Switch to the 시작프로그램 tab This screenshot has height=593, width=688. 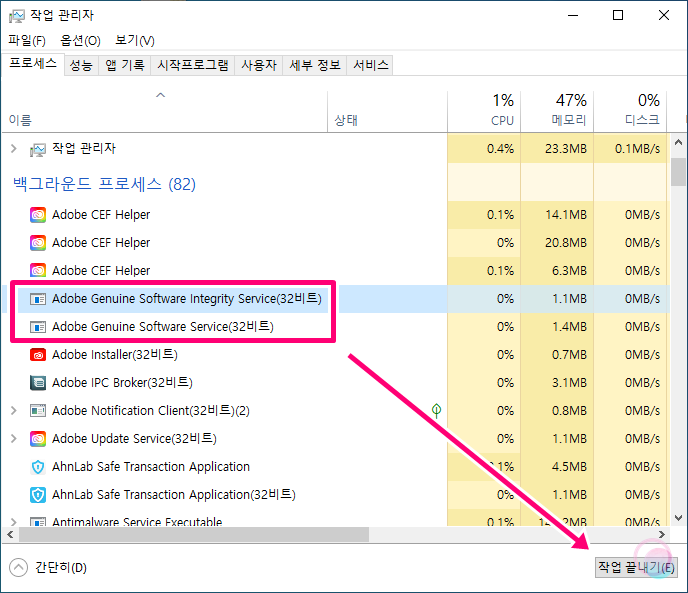pos(193,65)
